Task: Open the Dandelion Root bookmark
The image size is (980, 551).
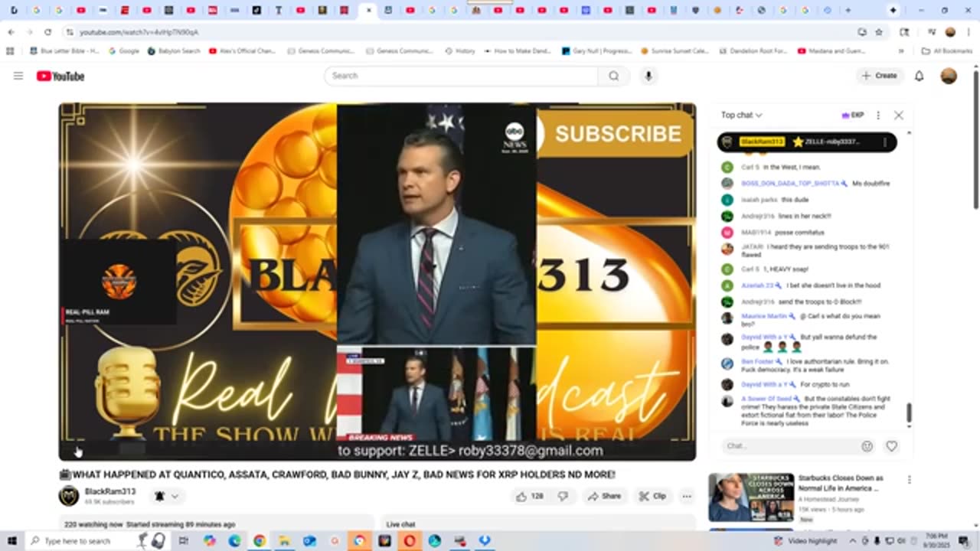Action: click(753, 51)
